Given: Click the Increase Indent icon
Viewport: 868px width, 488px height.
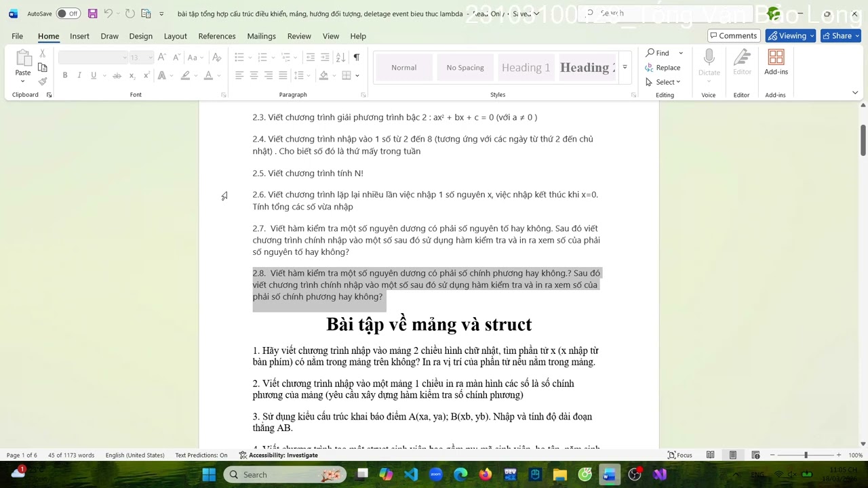Looking at the screenshot, I should pos(325,58).
